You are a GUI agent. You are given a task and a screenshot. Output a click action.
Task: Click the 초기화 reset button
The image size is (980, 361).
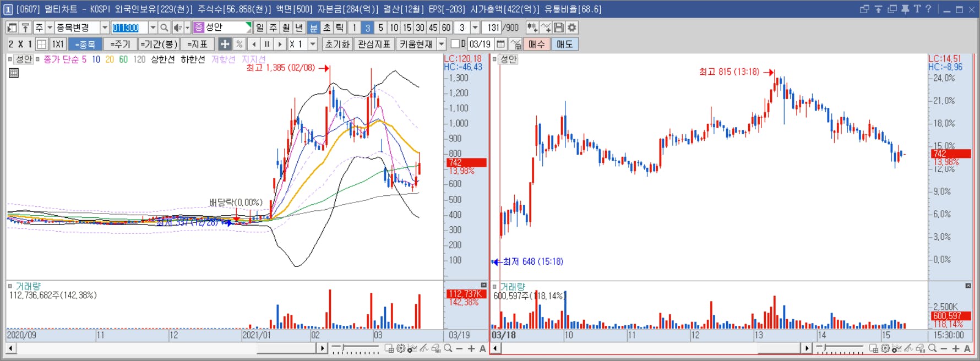point(337,44)
